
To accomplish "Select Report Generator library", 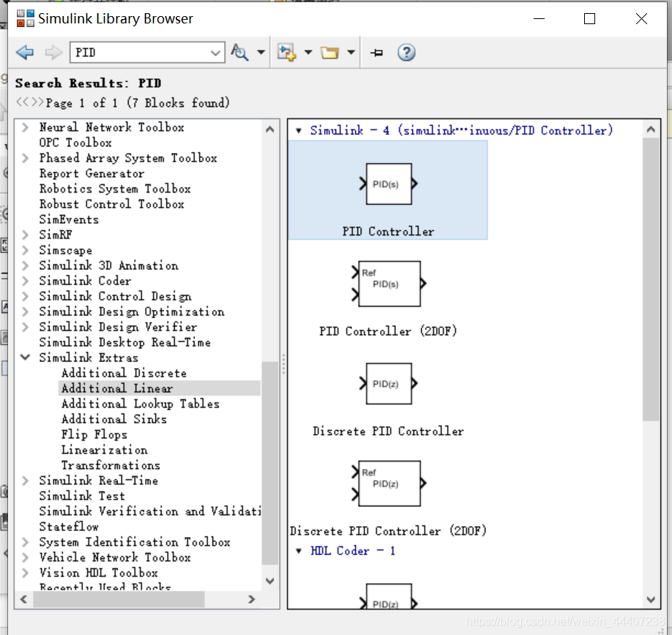I will pyautogui.click(x=92, y=173).
